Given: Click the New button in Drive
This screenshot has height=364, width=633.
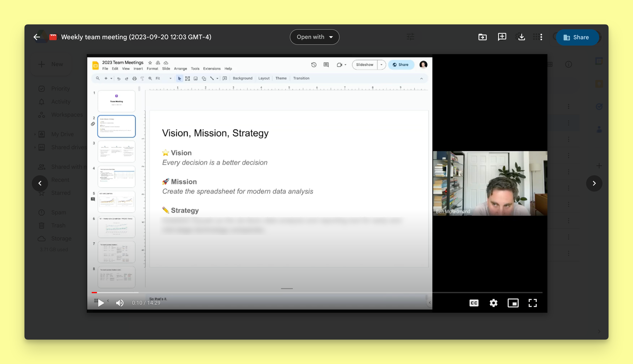Looking at the screenshot, I should click(x=51, y=64).
